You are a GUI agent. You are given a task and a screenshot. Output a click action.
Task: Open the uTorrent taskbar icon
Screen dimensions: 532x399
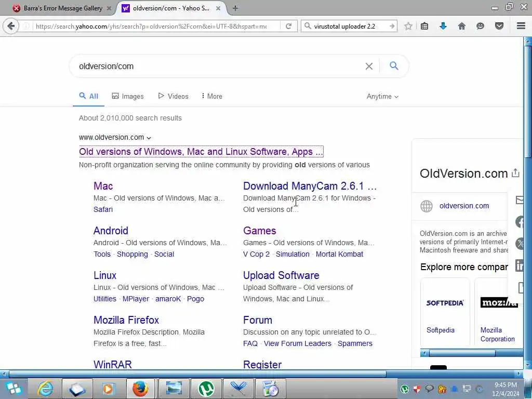pos(206,389)
